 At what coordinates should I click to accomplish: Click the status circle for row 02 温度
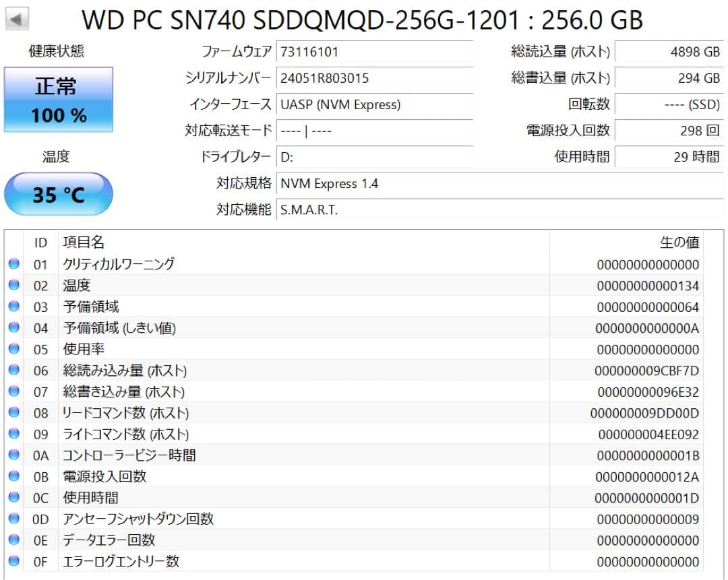pyautogui.click(x=14, y=285)
